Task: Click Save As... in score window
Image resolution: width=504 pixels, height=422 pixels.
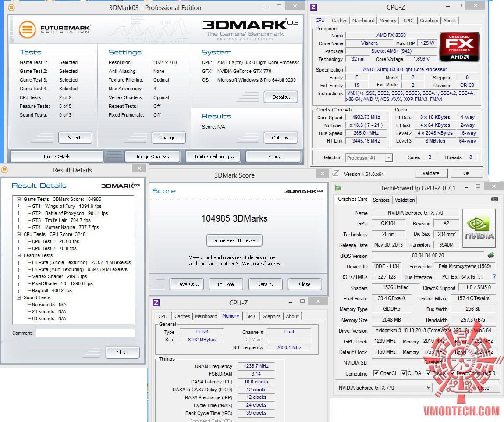Action: coord(186,284)
